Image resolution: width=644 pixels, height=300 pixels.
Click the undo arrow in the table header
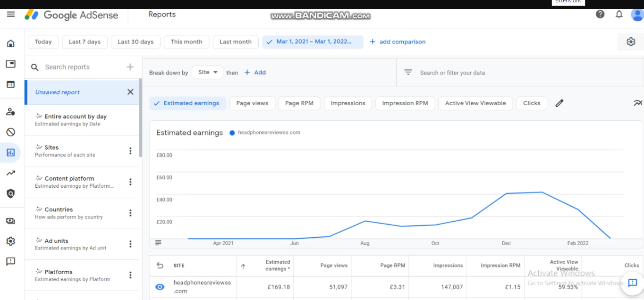click(x=160, y=266)
